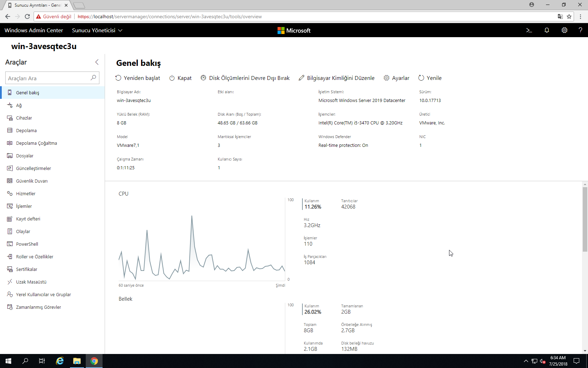The image size is (588, 368).
Task: Click the translate page icon in address bar
Action: (560, 16)
